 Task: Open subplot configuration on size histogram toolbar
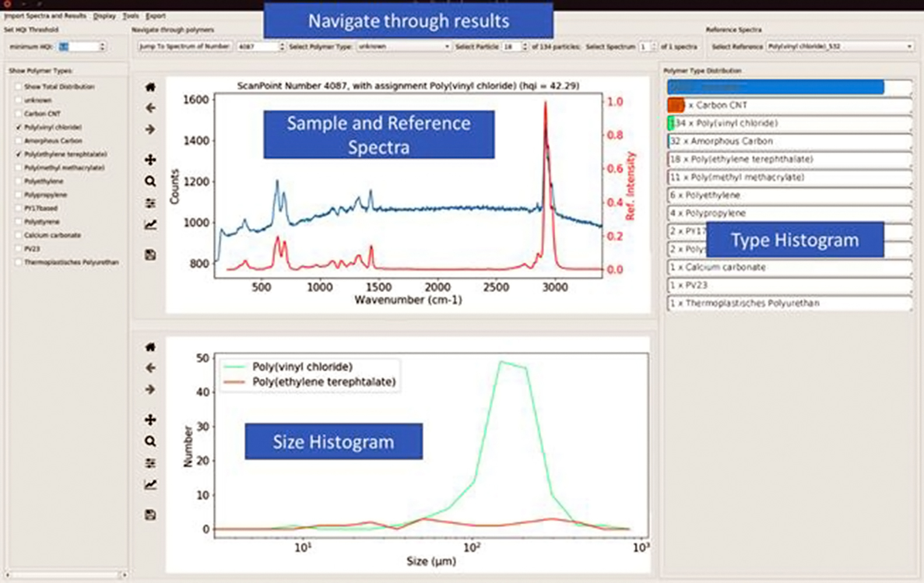click(x=150, y=463)
